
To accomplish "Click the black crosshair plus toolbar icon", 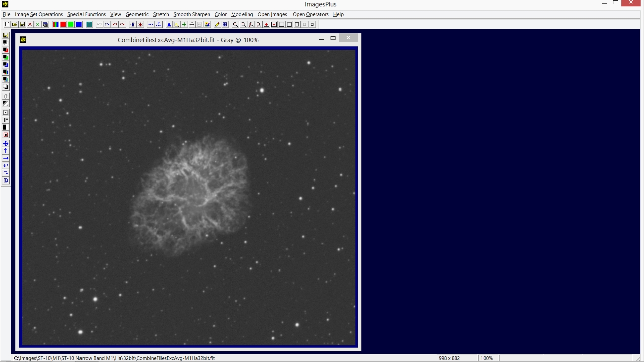I will [192, 24].
